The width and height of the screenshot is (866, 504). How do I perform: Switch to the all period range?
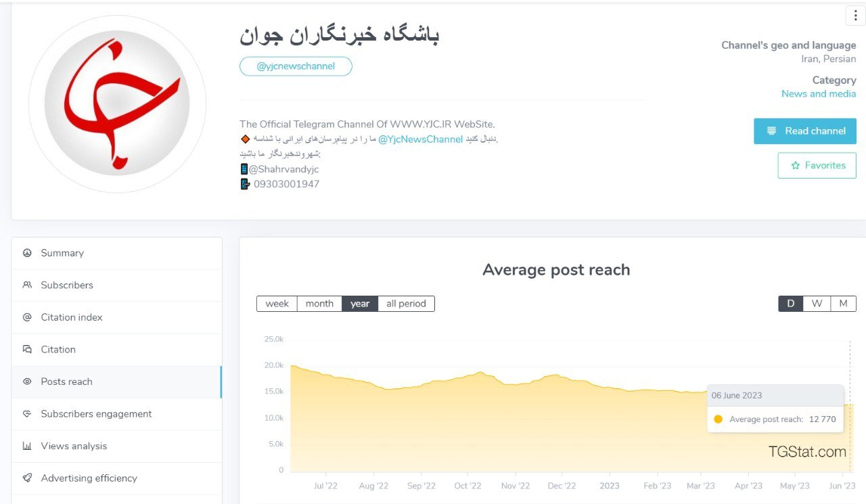click(x=406, y=304)
